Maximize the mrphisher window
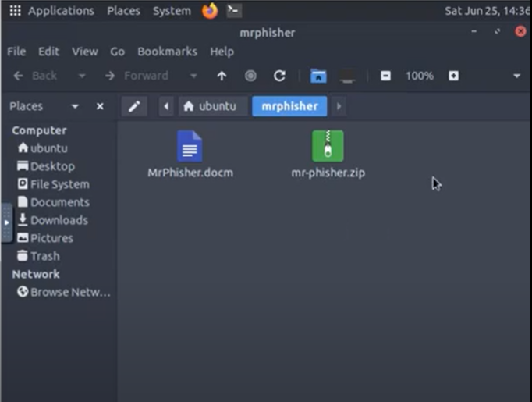This screenshot has height=402, width=532. pos(498,31)
